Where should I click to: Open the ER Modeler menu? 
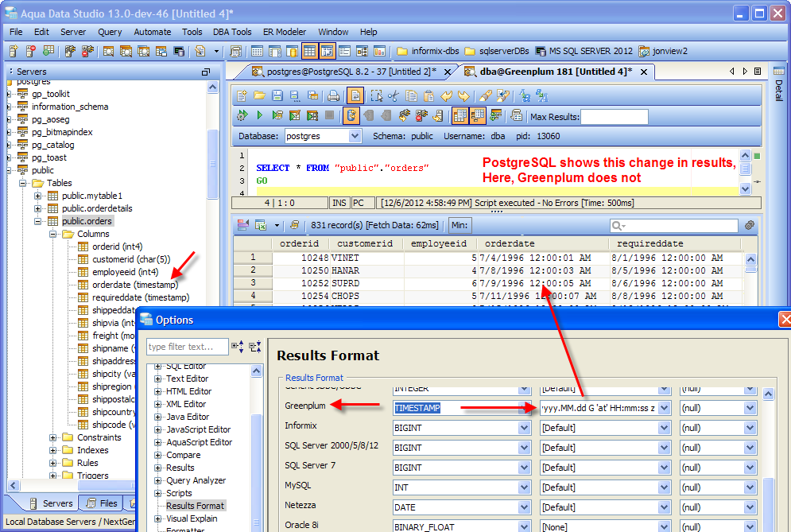(285, 32)
